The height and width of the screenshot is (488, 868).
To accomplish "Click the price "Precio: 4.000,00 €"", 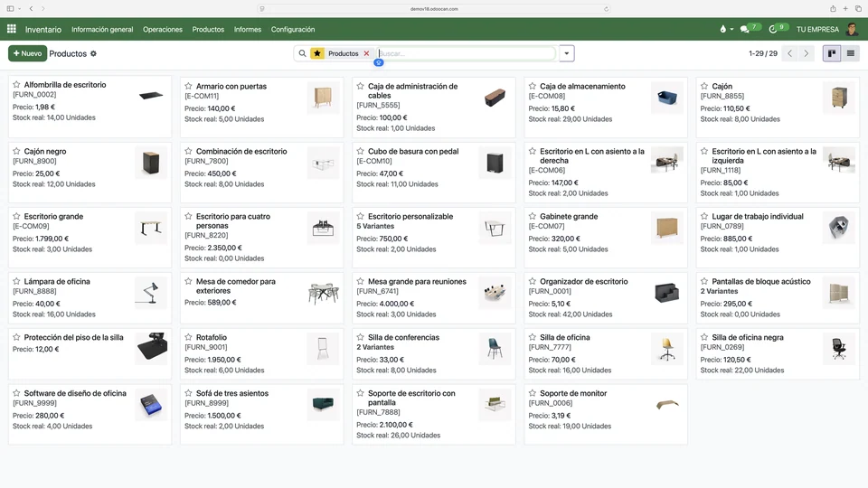I will click(x=385, y=304).
